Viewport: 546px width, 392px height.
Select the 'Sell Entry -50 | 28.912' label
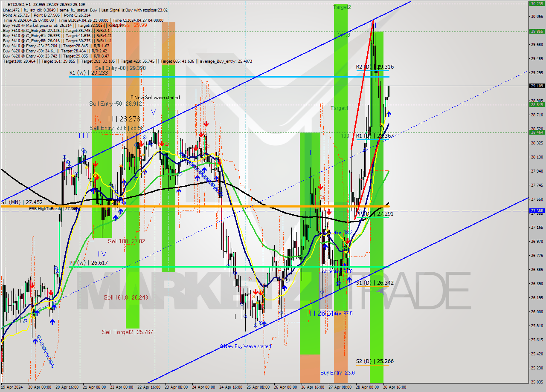(115, 104)
